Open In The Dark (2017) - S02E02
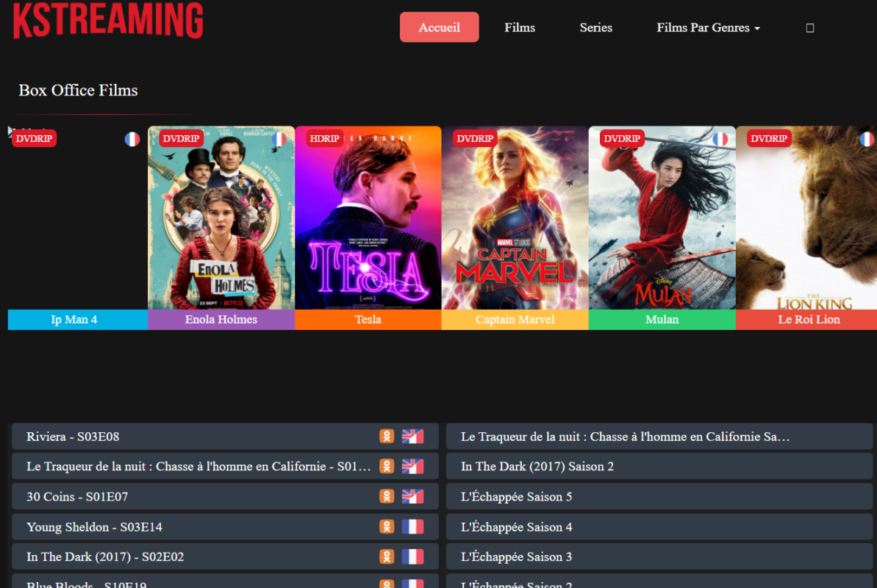Screen dimensions: 877x588 [225, 556]
